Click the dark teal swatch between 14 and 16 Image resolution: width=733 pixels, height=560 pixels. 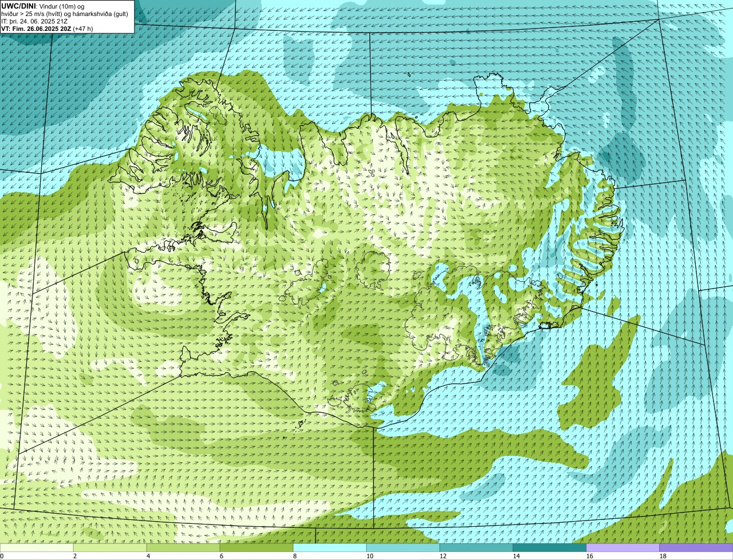pos(550,548)
